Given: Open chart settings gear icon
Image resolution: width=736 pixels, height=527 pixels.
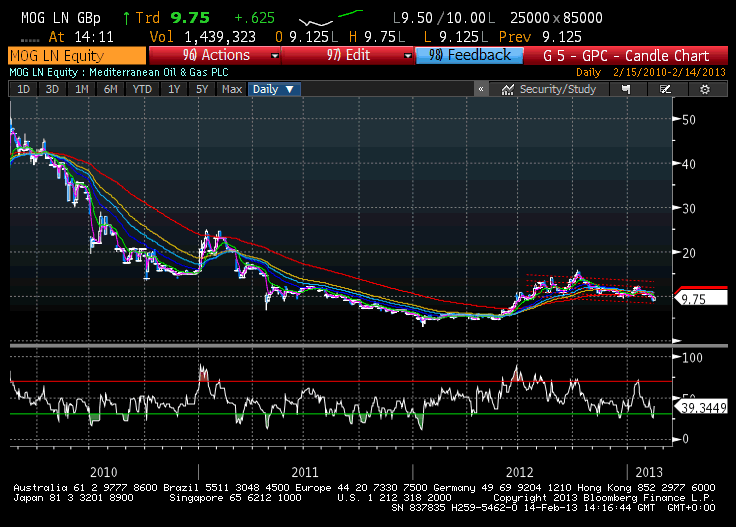Looking at the screenshot, I should 705,89.
